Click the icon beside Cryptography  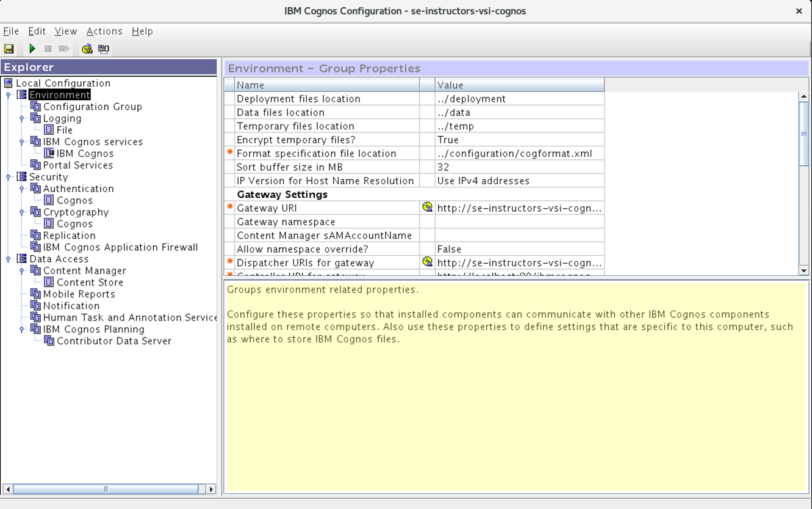[x=36, y=212]
